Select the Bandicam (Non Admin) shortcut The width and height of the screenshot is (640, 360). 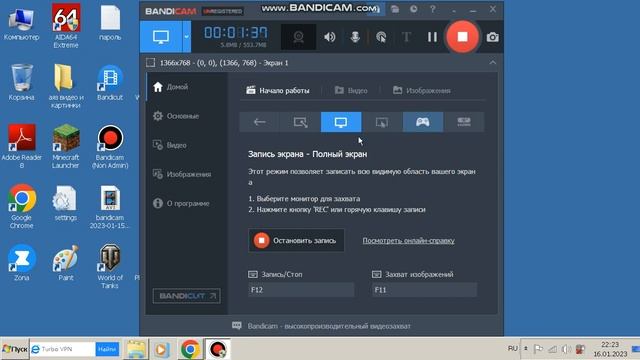[110, 146]
